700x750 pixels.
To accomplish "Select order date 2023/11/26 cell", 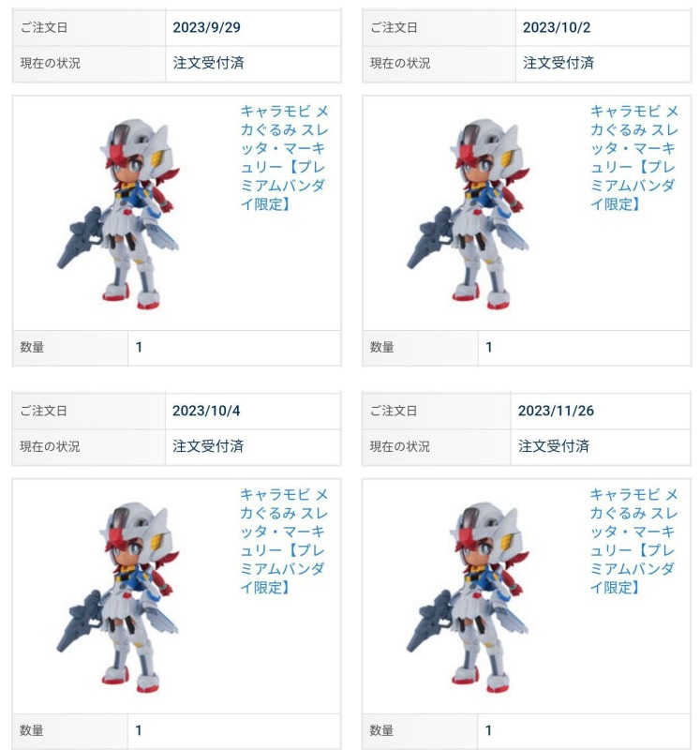I will point(600,411).
